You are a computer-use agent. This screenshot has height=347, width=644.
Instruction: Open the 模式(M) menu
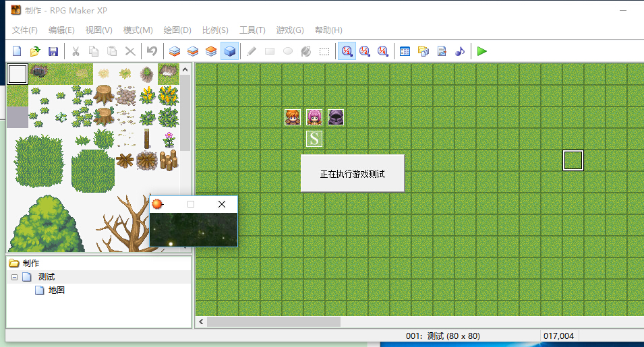pos(138,30)
